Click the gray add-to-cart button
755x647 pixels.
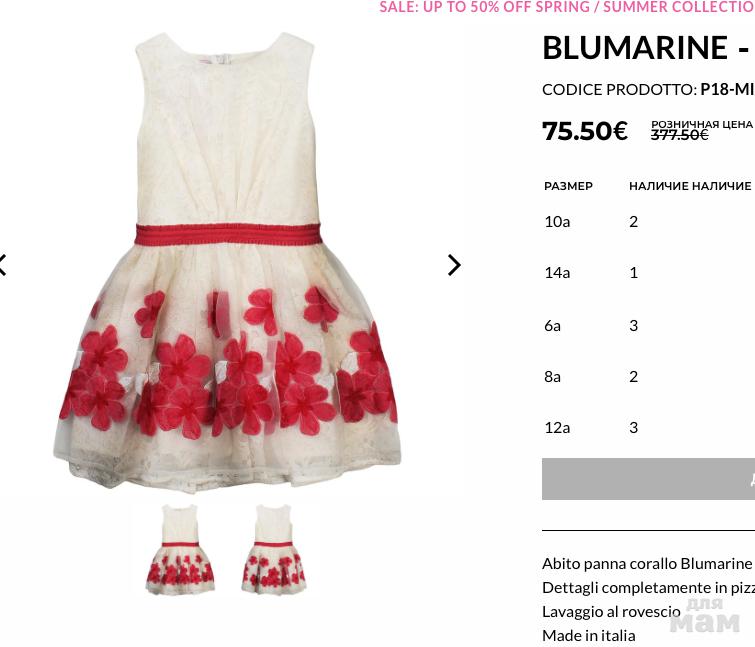click(648, 479)
